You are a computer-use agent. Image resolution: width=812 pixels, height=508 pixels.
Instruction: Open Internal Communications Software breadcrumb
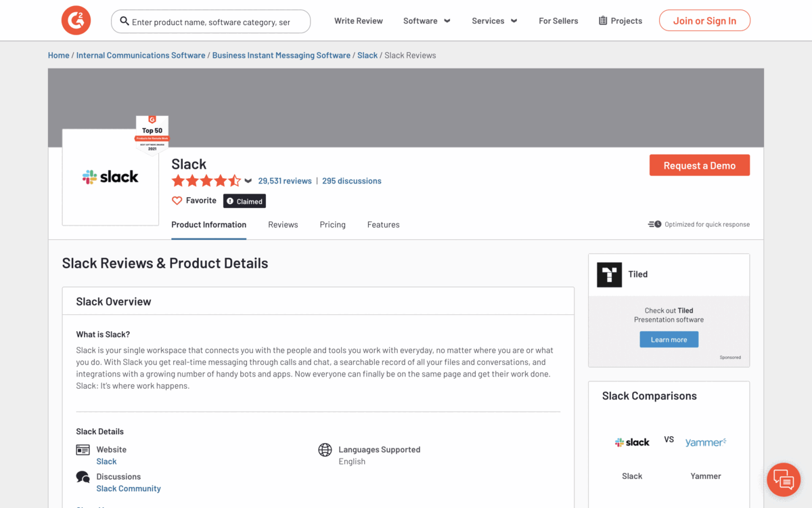141,56
